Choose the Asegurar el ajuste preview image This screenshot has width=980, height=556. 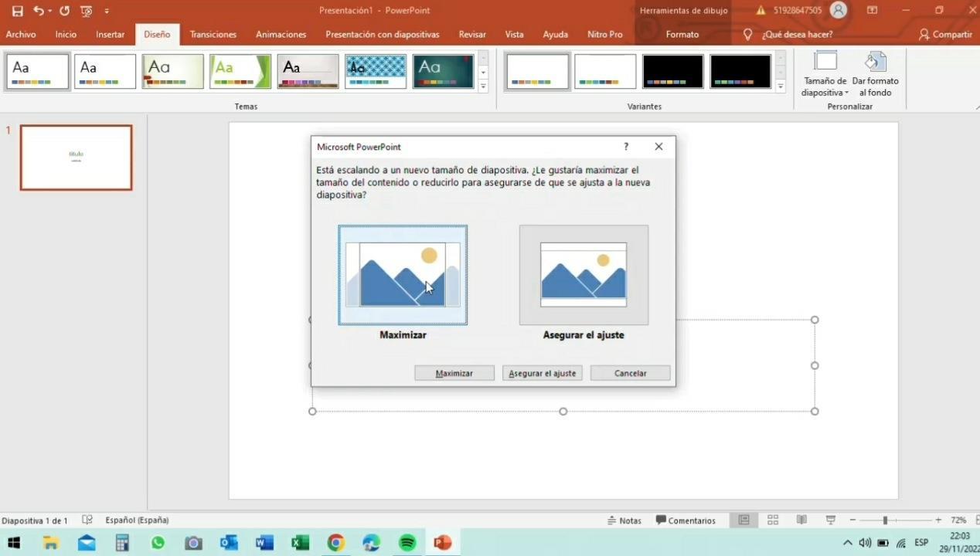click(584, 275)
